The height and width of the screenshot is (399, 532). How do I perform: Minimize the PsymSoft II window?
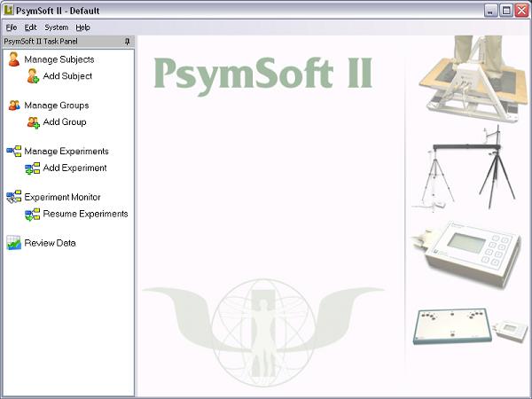(490, 11)
